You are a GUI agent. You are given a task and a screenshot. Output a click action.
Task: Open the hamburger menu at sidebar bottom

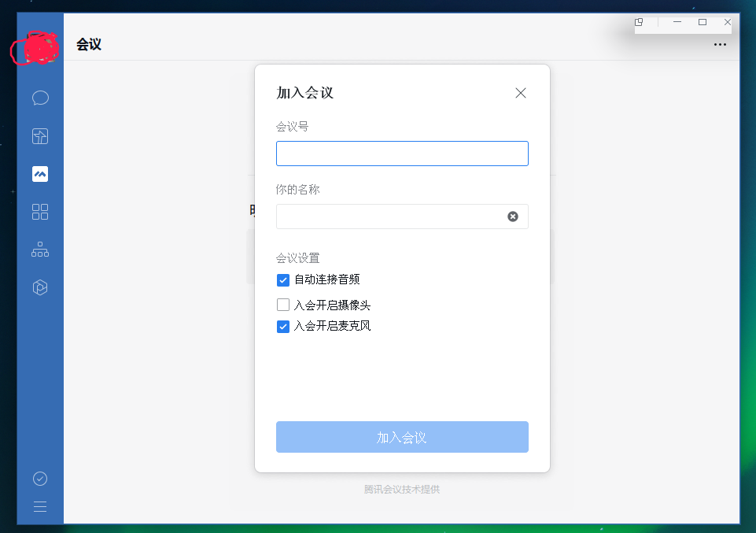39,506
